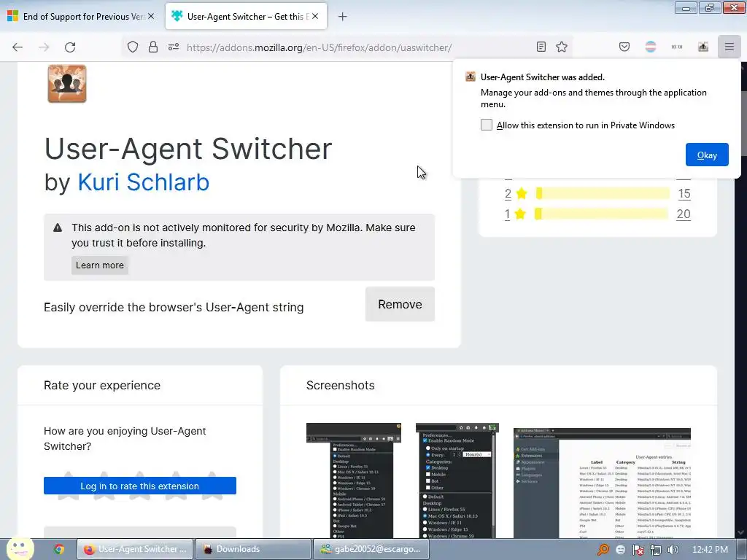Launch Chrome from the taskbar
Image resolution: width=747 pixels, height=560 pixels.
tap(58, 549)
